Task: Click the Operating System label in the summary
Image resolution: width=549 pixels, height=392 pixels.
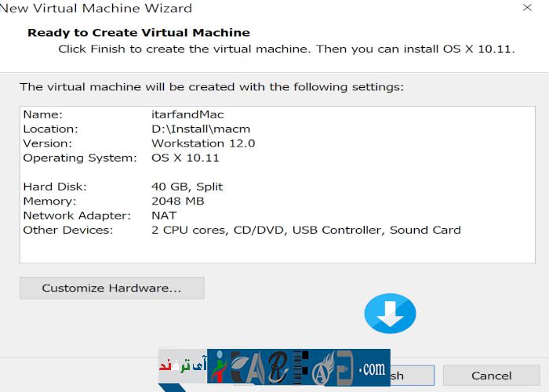Action: 79,158
